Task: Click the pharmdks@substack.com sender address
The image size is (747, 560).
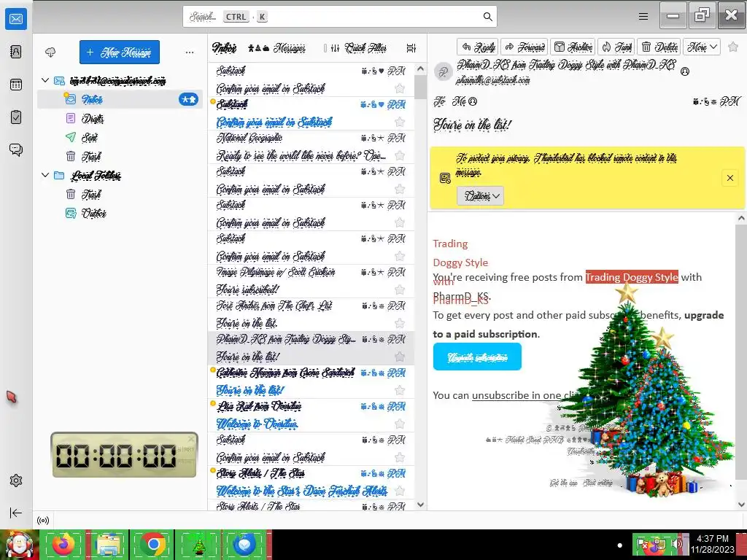Action: click(x=492, y=80)
